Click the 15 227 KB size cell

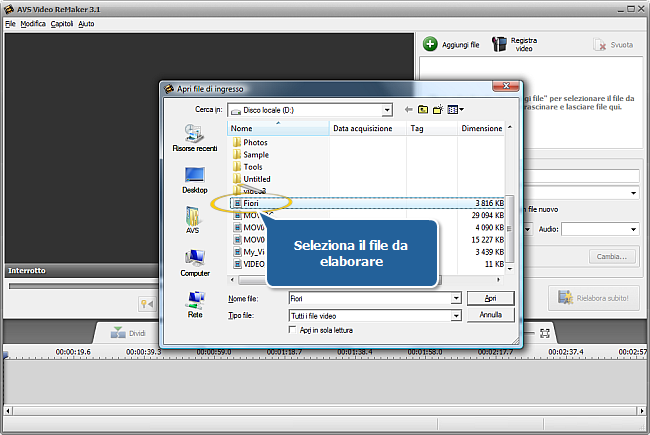pos(488,240)
